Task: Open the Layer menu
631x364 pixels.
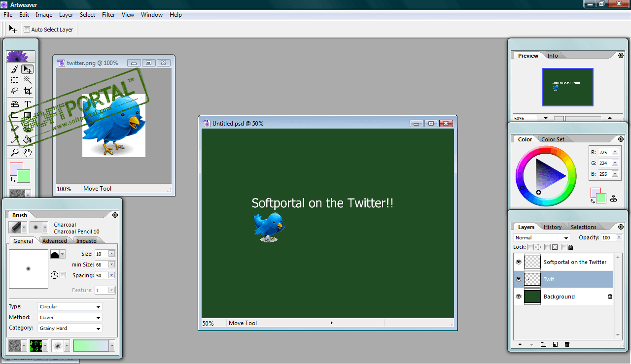Action: pos(66,15)
